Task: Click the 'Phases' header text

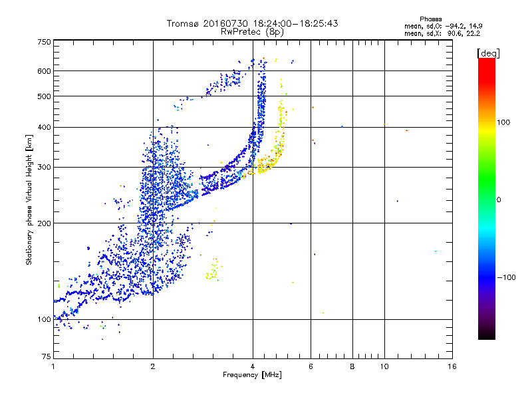Action: [x=430, y=19]
